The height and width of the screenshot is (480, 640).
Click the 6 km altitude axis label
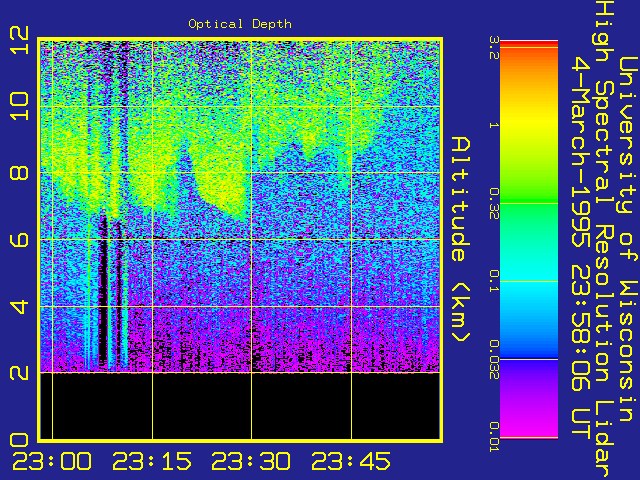pyautogui.click(x=20, y=240)
